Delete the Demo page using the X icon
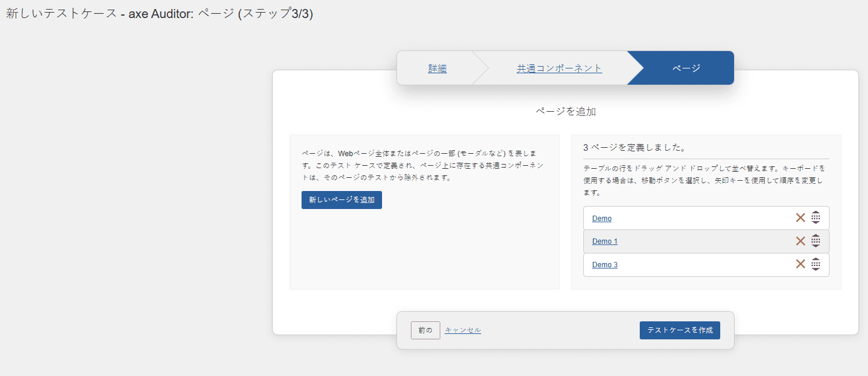The width and height of the screenshot is (868, 376). tap(800, 218)
